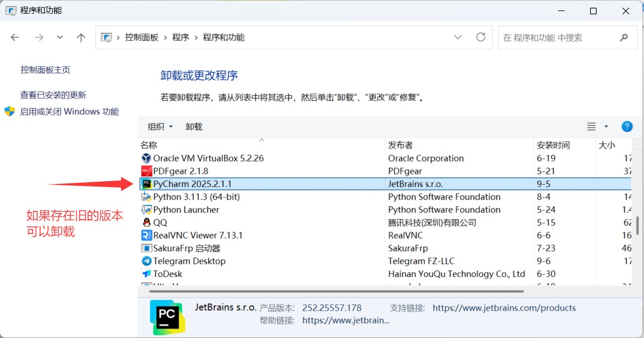
Task: Click the refresh icon in the address bar
Action: 481,37
